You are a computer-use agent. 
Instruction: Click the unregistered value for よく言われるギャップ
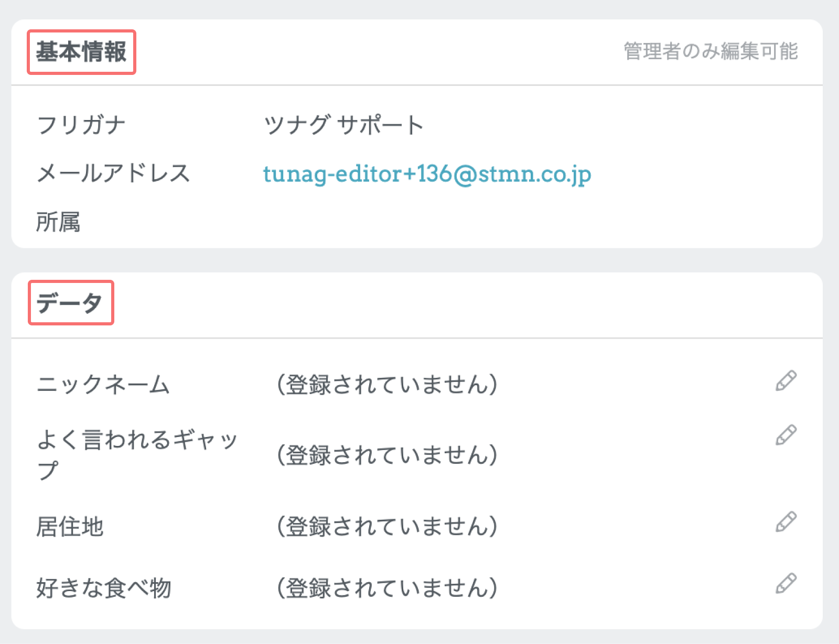tap(387, 455)
